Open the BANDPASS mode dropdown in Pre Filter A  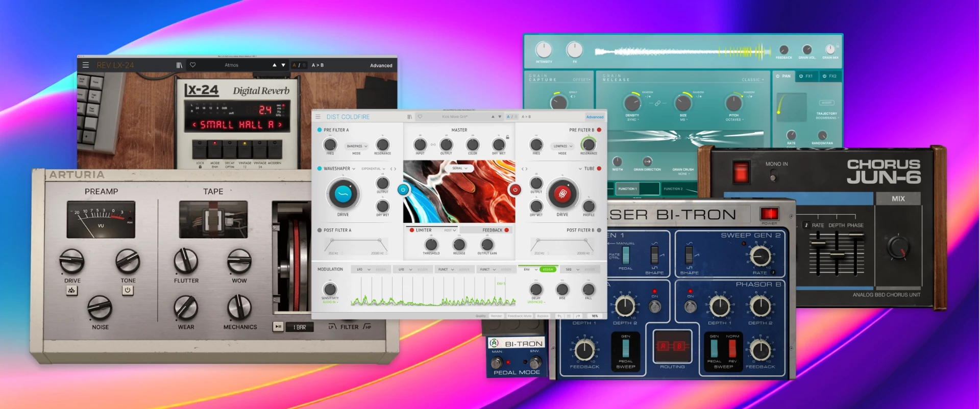(x=356, y=146)
